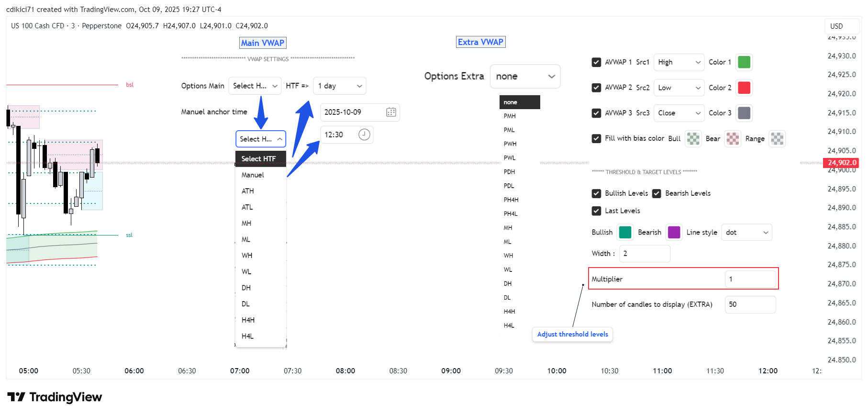Click the TradingView logo
Screen dimensions: 868x415
55,397
